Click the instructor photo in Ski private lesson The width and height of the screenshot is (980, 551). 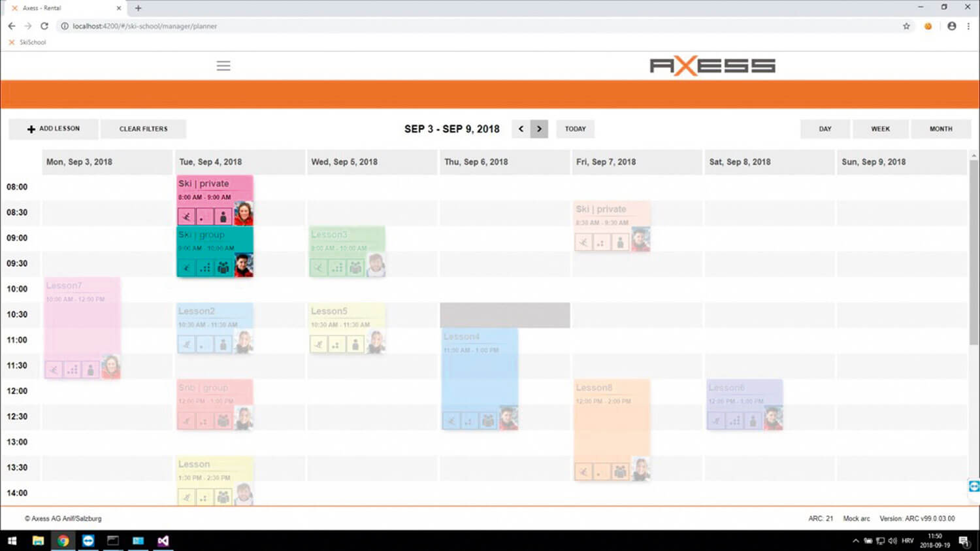[243, 214]
